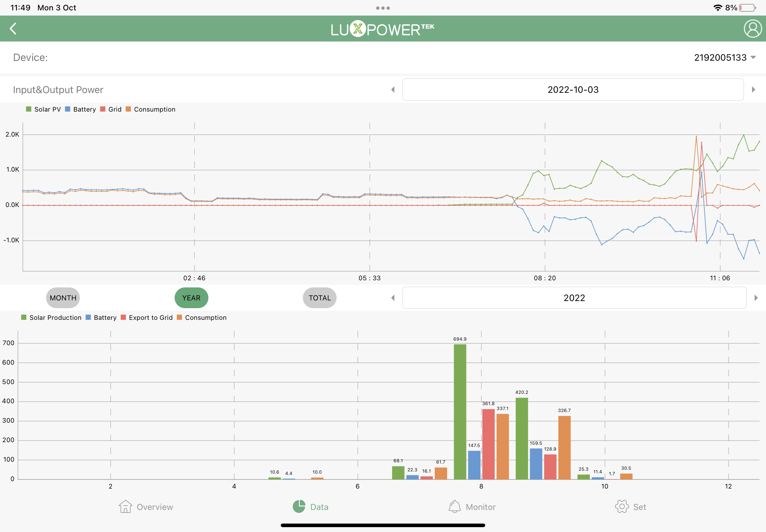Screen dimensions: 766x532
Task: Tap the battery status icon
Action: pyautogui.click(x=747, y=8)
